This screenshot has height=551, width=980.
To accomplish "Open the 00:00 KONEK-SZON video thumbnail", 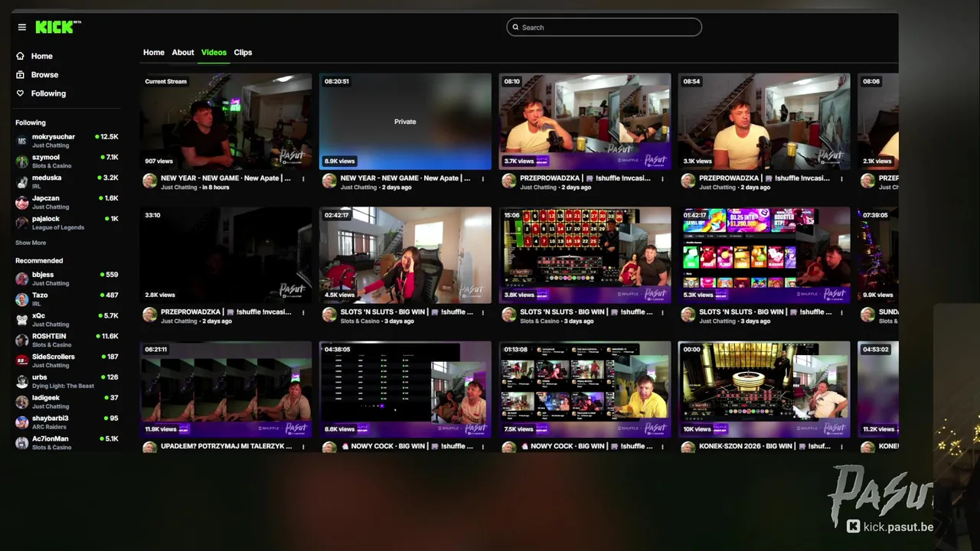I will pos(764,389).
